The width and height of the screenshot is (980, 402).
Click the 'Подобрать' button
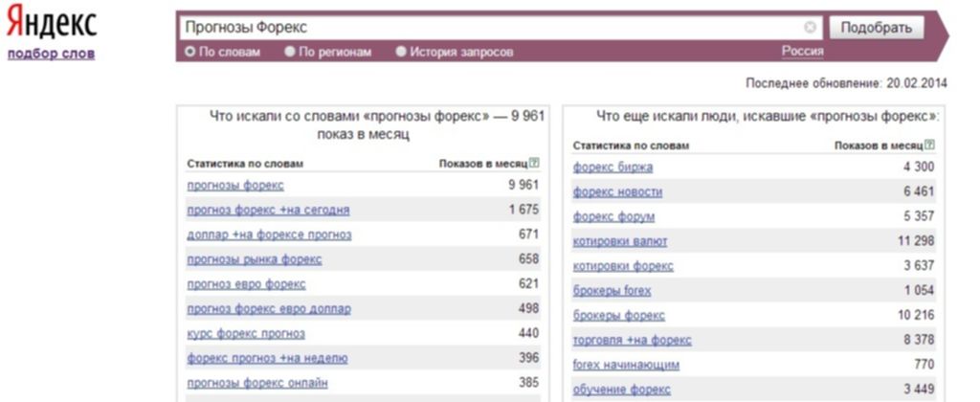(877, 28)
